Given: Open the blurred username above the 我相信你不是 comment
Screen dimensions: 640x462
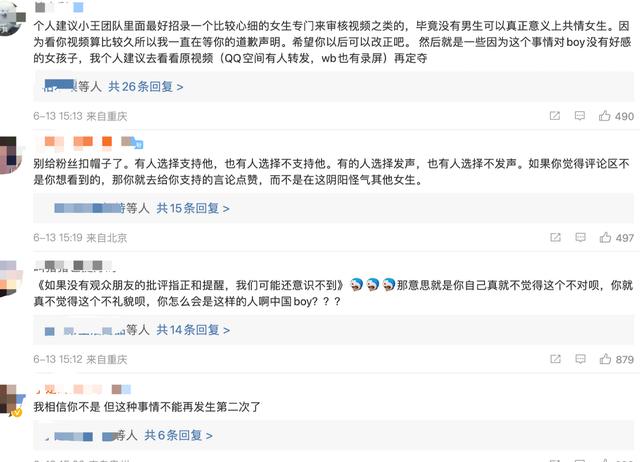Looking at the screenshot, I should (83, 389).
